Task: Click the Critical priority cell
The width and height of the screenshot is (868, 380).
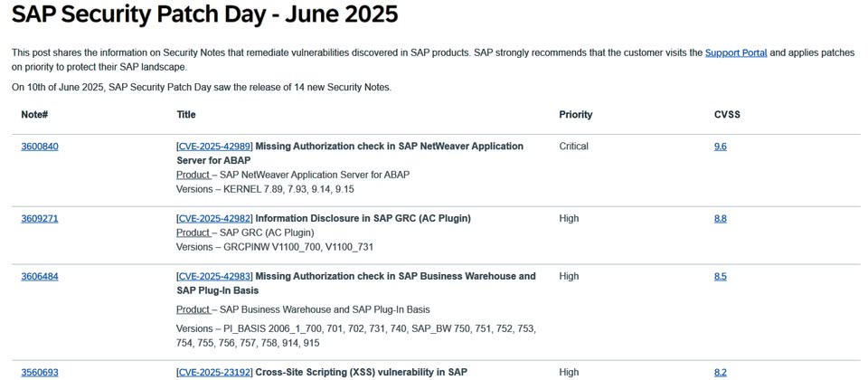Action: [574, 147]
